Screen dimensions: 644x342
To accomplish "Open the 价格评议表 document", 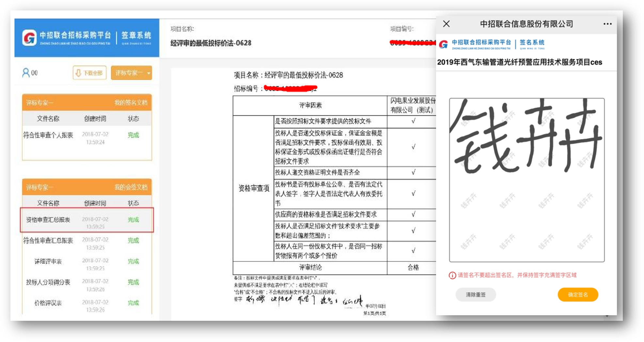I will [48, 303].
